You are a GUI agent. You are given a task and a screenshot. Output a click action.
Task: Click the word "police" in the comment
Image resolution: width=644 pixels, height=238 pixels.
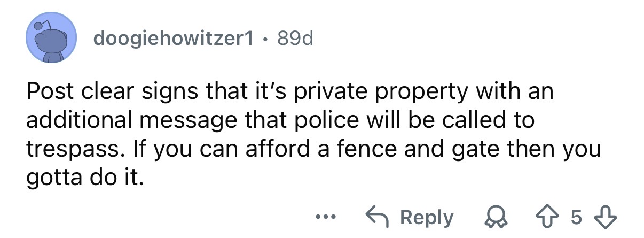tap(324, 120)
